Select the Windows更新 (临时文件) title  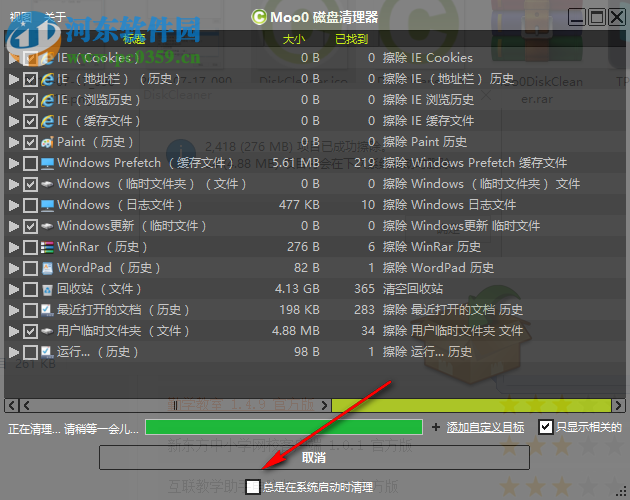point(132,226)
